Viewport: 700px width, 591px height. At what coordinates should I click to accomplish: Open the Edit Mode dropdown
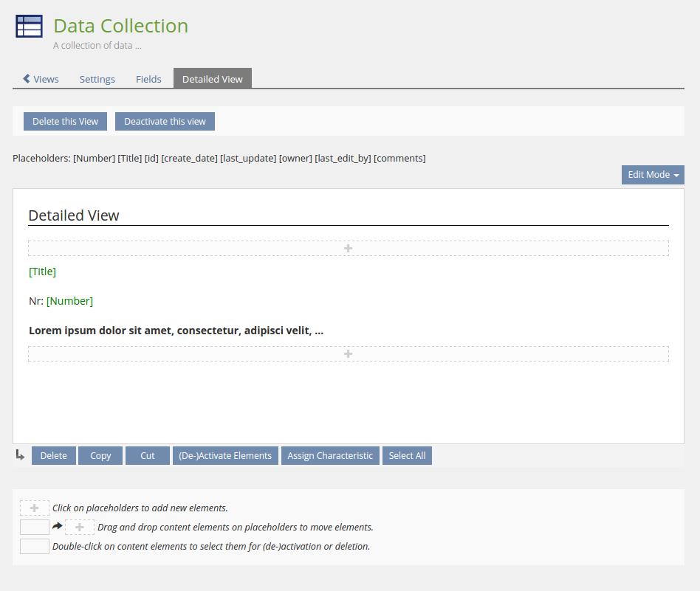click(x=652, y=175)
